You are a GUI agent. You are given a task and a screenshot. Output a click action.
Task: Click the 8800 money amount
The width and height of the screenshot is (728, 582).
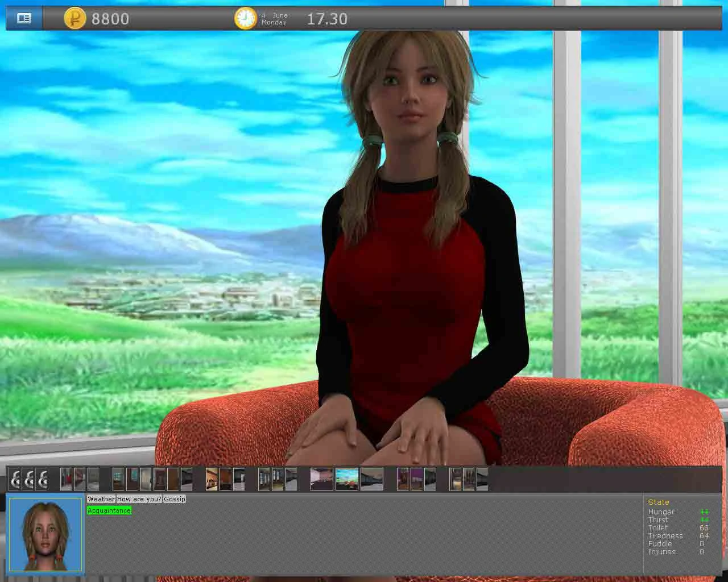tap(110, 19)
